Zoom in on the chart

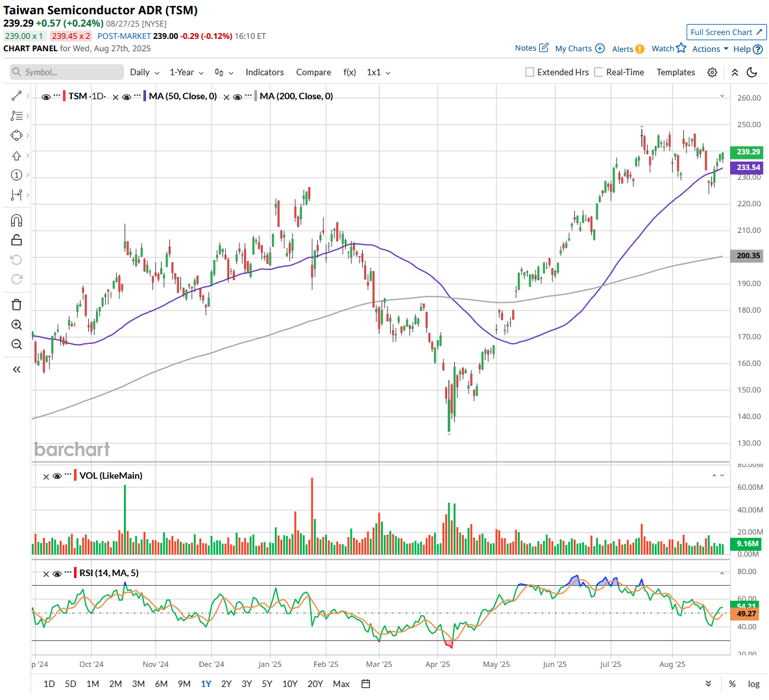[x=17, y=324]
